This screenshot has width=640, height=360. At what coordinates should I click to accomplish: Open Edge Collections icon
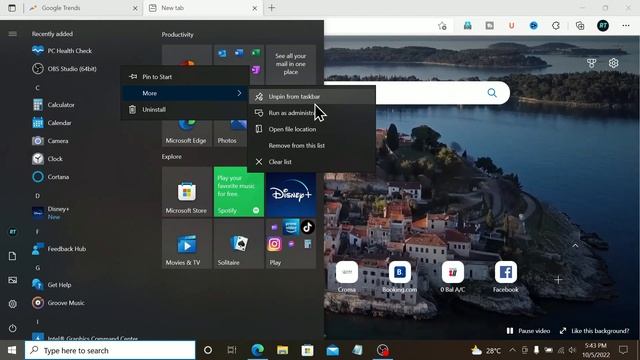pos(580,26)
